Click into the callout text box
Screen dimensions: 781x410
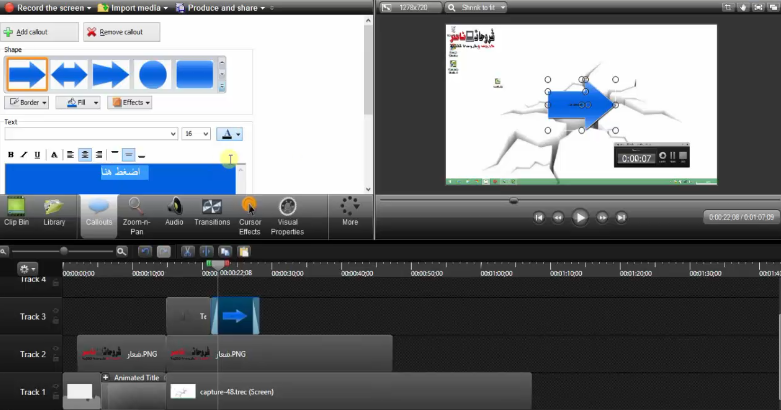(x=120, y=179)
